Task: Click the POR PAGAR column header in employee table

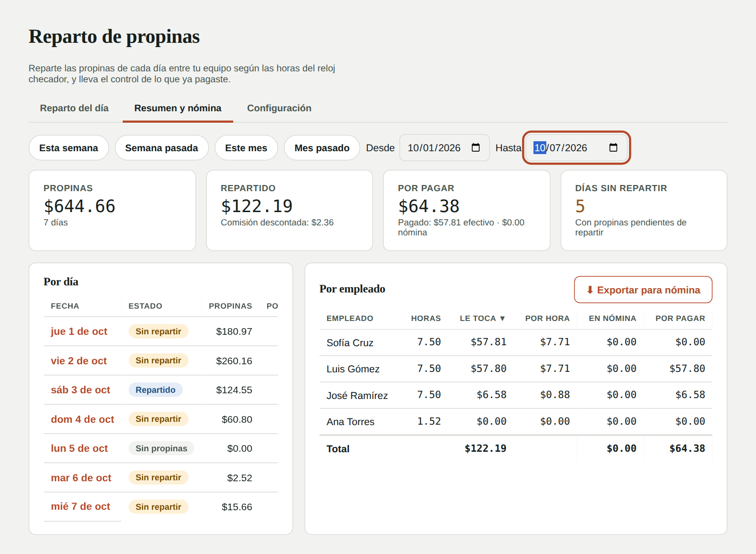Action: [680, 319]
